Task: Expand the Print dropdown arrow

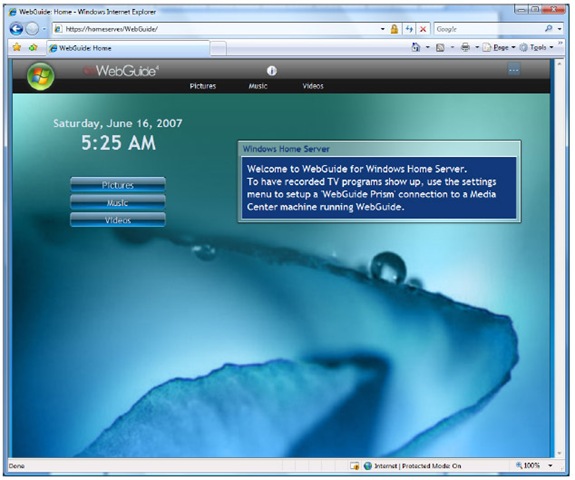Action: (x=477, y=47)
